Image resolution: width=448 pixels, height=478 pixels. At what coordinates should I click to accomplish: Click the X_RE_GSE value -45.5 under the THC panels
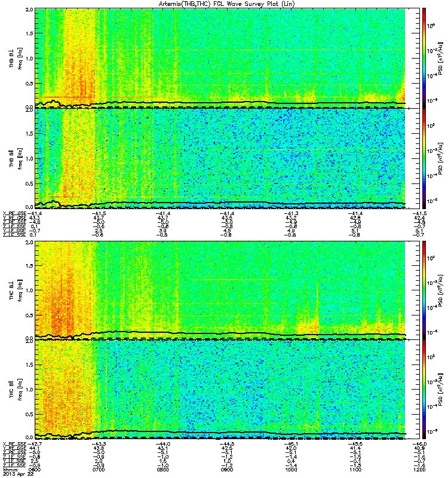(355, 444)
